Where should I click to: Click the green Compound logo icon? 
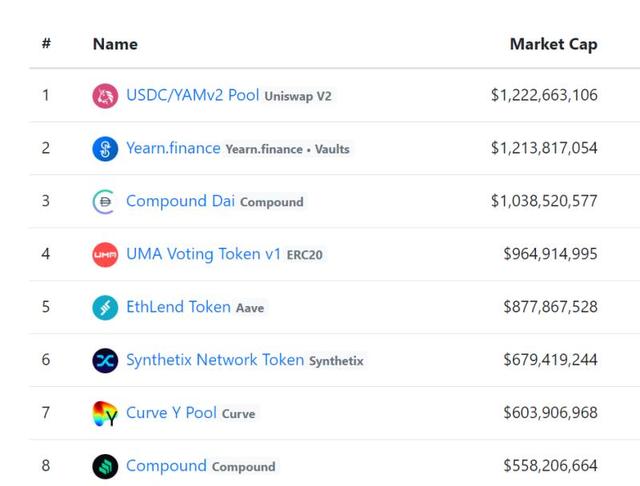[105, 466]
